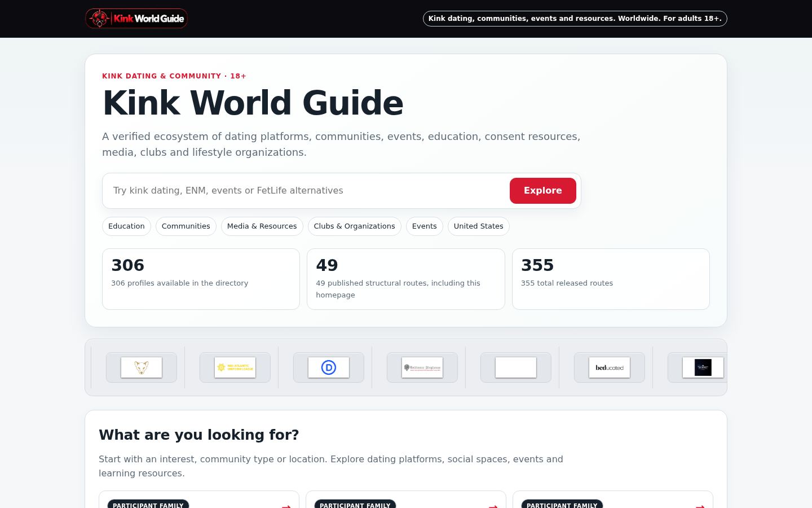The image size is (812, 508).
Task: Click the 'Start with an interest' paragraph
Action: tap(331, 466)
